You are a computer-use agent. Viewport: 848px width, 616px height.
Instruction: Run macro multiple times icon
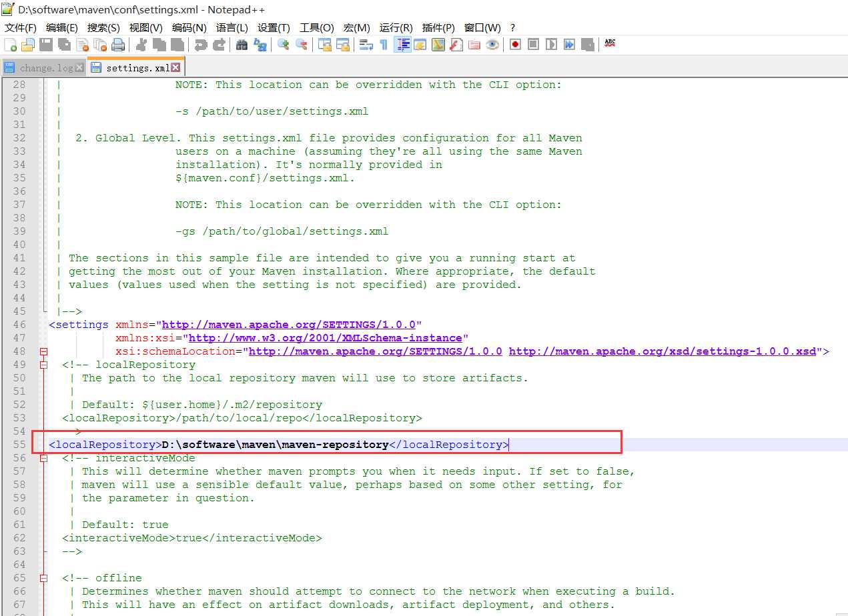[569, 45]
